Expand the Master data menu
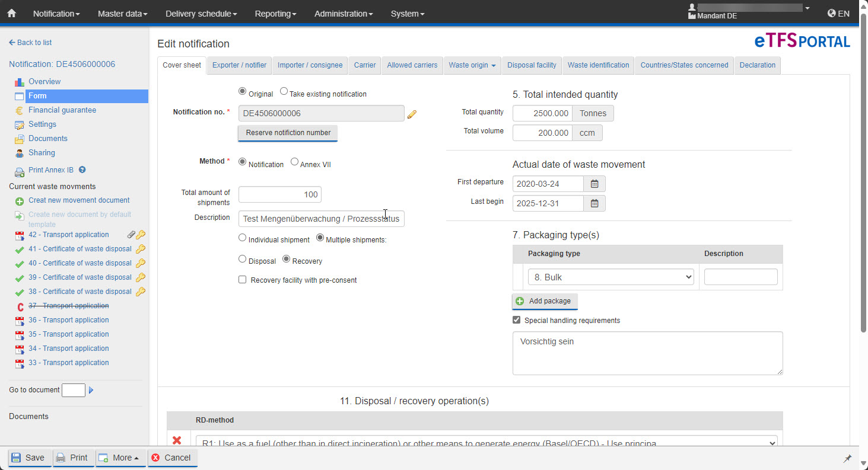This screenshot has width=868, height=470. click(x=122, y=14)
